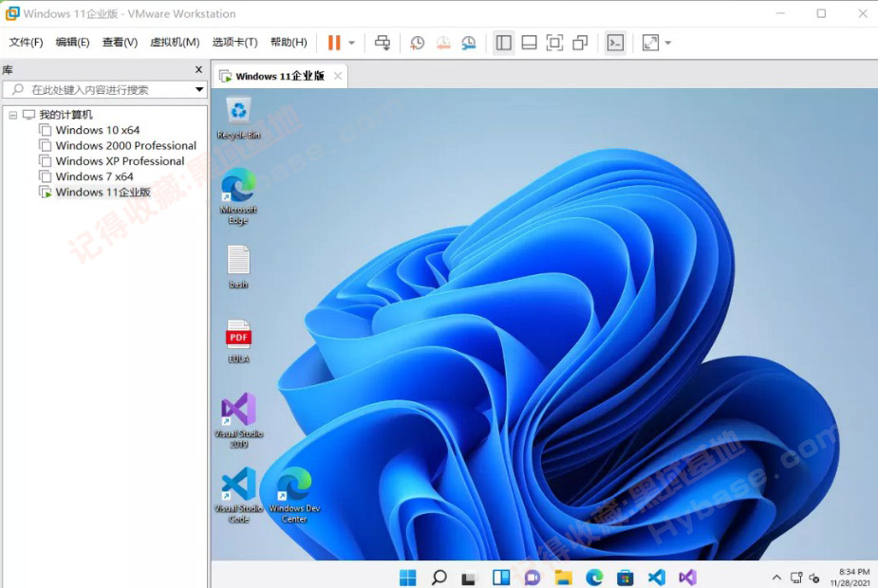Revert the virtual machine to snapshot

pos(443,43)
